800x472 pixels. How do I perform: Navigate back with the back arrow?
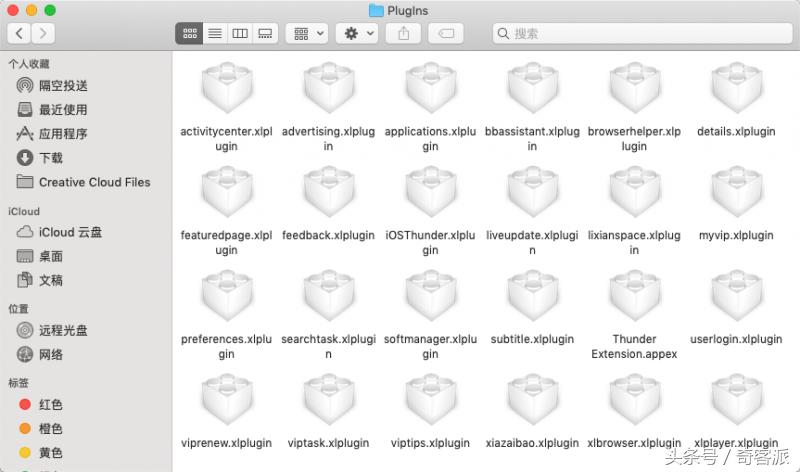pyautogui.click(x=19, y=33)
